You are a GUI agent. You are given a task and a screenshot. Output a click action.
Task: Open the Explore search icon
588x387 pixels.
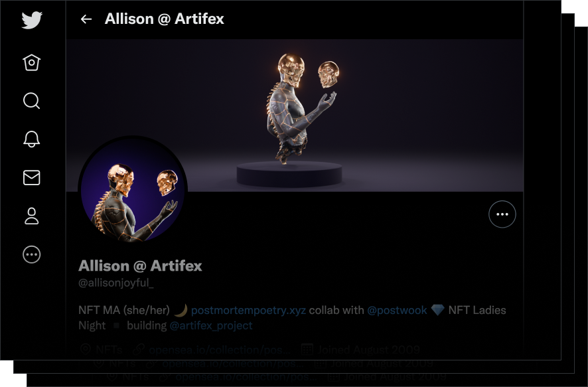[x=31, y=101]
